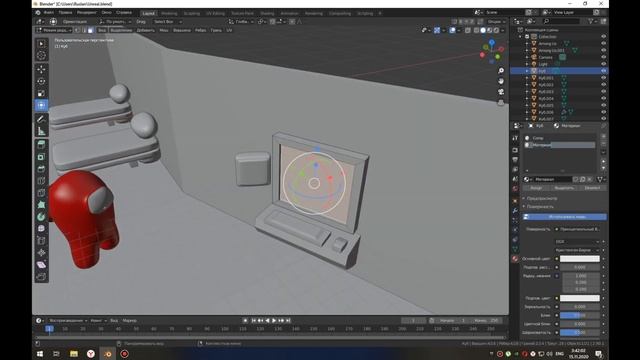
Task: Hide the Collection with its eye icon
Action: [x=603, y=36]
